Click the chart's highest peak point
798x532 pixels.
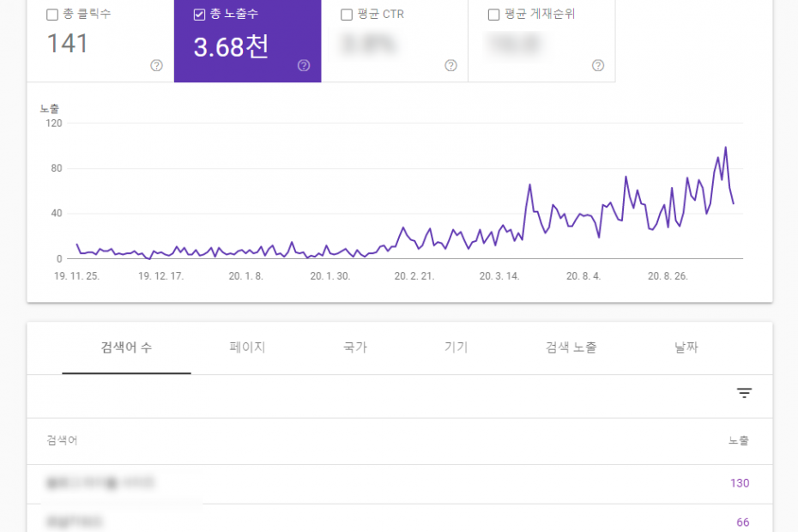coord(726,147)
